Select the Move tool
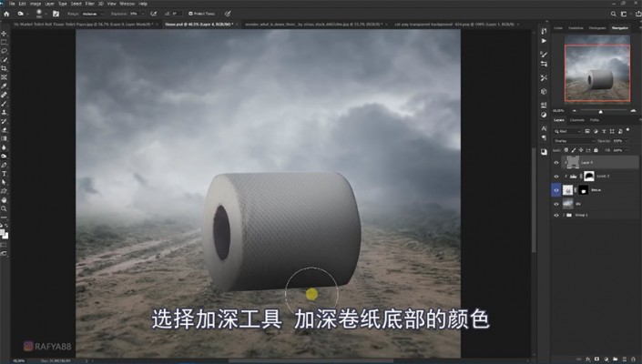This screenshot has width=642, height=364. point(4,34)
